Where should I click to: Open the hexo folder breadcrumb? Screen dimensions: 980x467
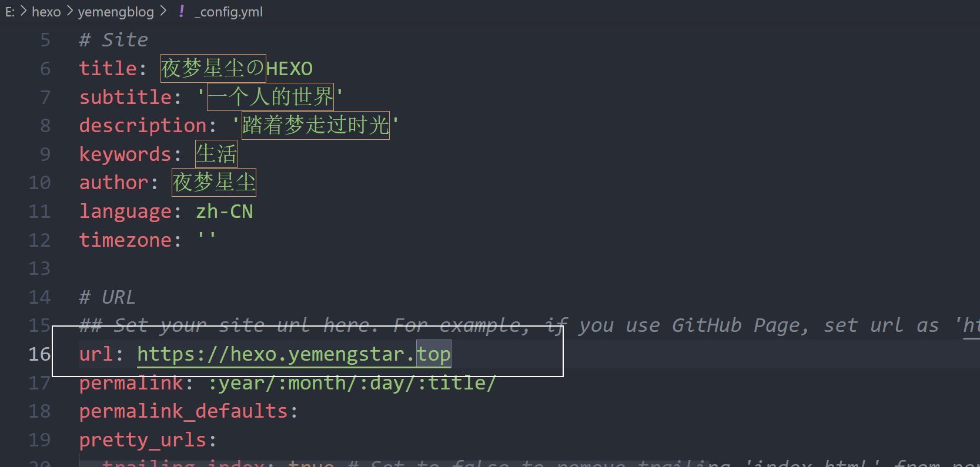click(46, 12)
